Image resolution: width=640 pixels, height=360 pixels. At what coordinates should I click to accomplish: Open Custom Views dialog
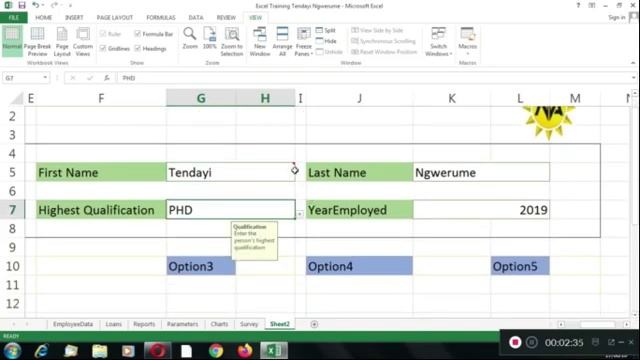click(83, 42)
